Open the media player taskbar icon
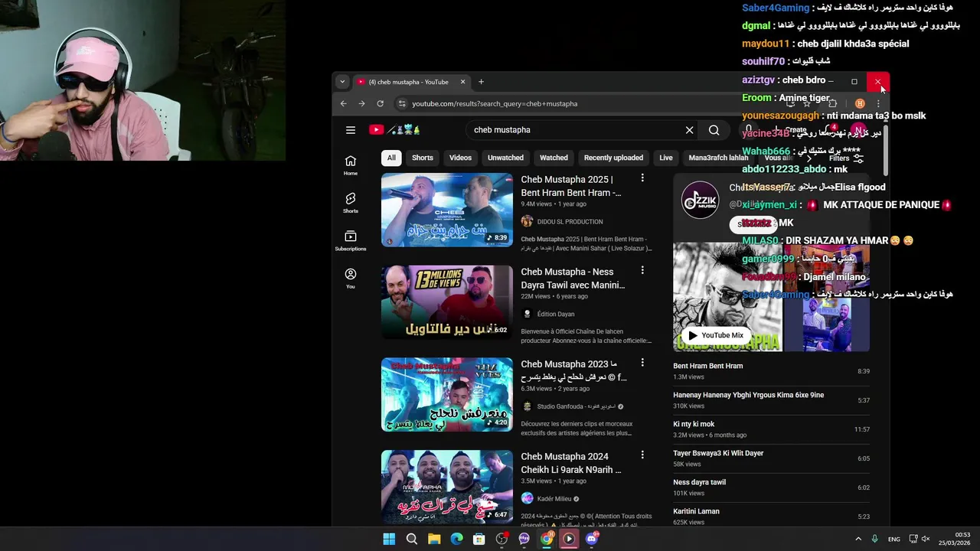This screenshot has height=551, width=980. (569, 539)
